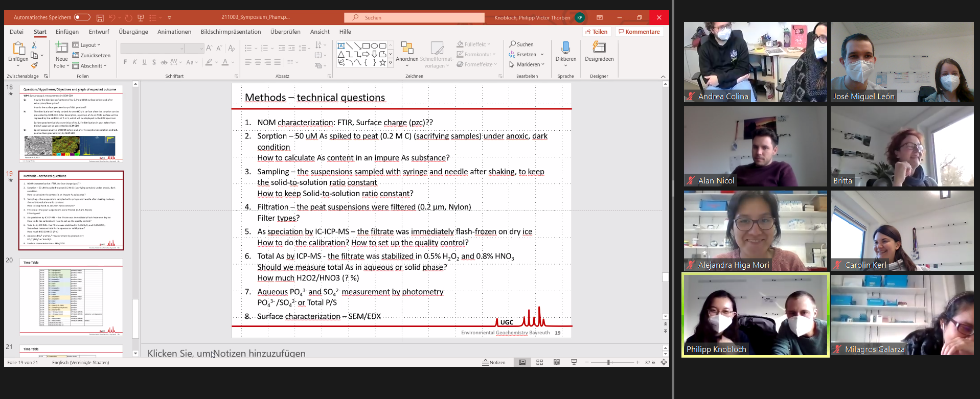Click the Einfügen paste clipboard icon
Viewport: 980px width, 399px height.
pyautogui.click(x=18, y=49)
